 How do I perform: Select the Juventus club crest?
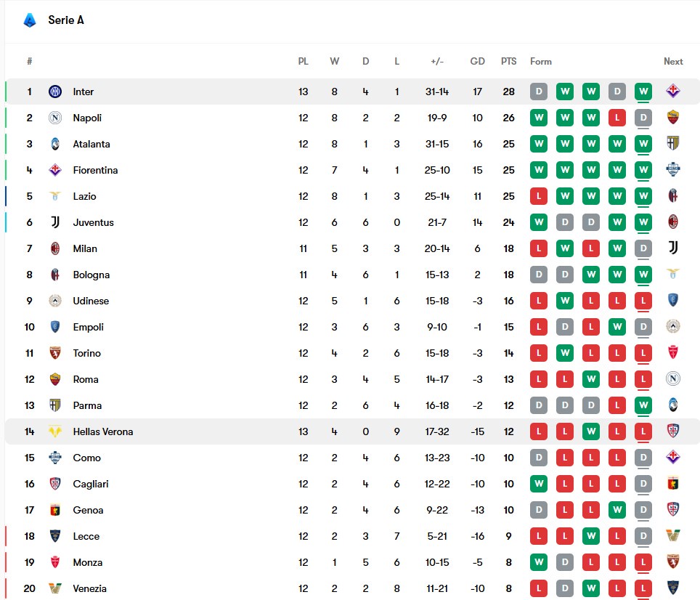click(x=55, y=222)
